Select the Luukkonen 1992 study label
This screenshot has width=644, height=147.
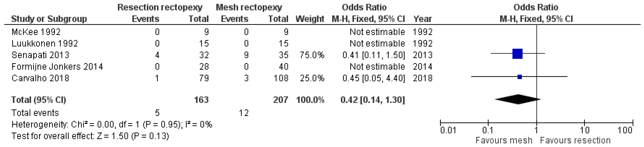coord(45,43)
